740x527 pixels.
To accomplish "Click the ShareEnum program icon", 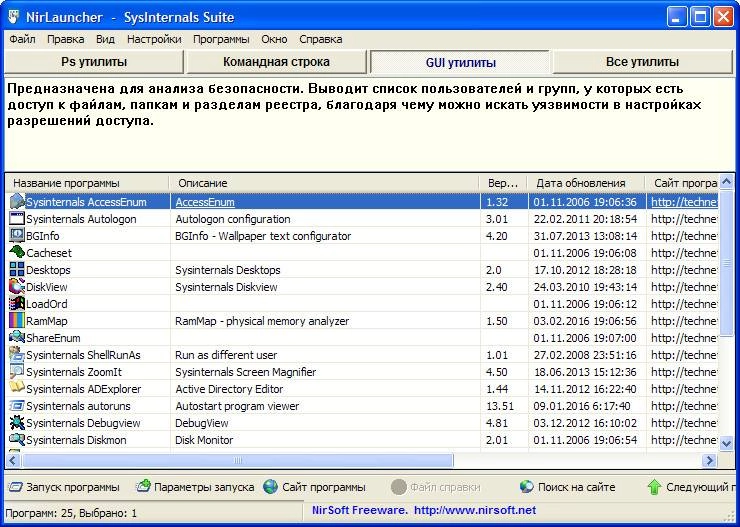I will tap(17, 337).
